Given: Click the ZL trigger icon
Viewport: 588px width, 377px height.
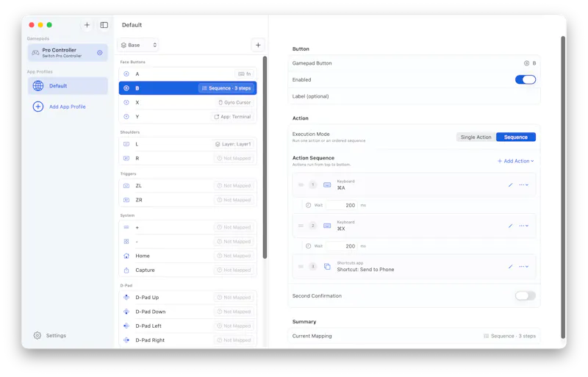Looking at the screenshot, I should coord(126,186).
